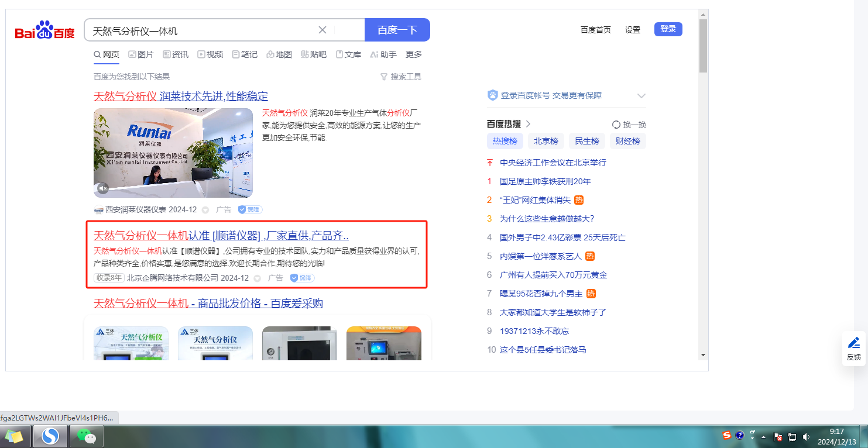Select the 热搜榜 tab

click(505, 141)
